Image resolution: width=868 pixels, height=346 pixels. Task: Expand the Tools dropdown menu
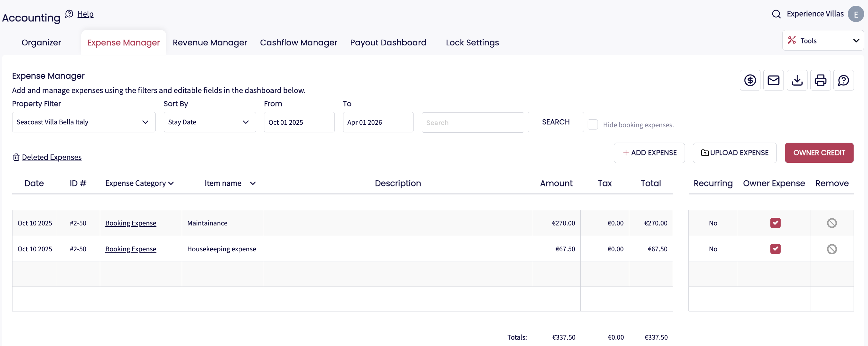[x=823, y=40]
